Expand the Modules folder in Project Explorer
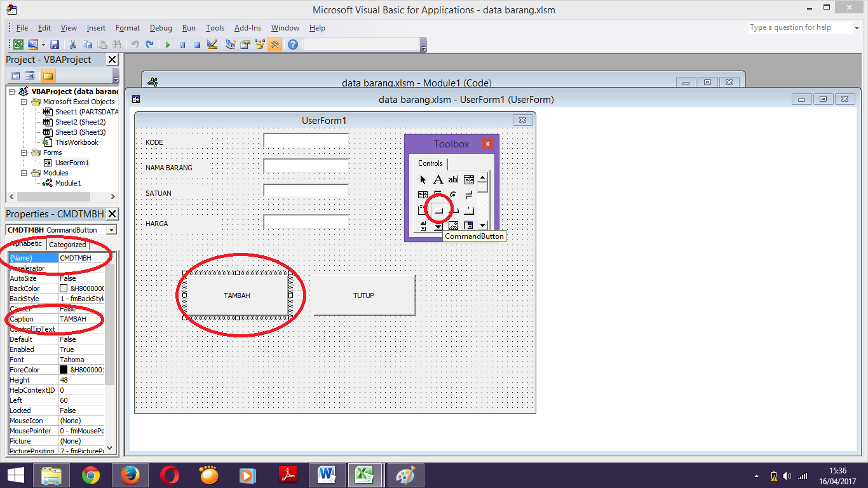 tap(24, 172)
